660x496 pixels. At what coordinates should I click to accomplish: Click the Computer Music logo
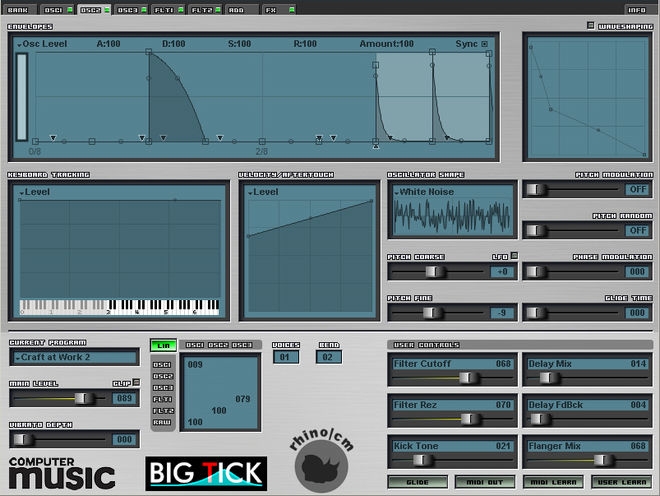(61, 473)
